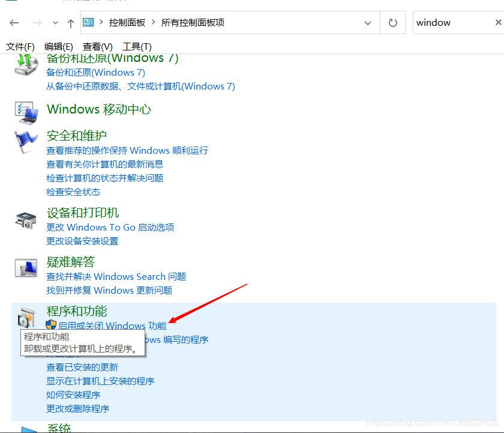The height and width of the screenshot is (433, 504).
Task: Go back with the left arrow button
Action: pos(14,23)
